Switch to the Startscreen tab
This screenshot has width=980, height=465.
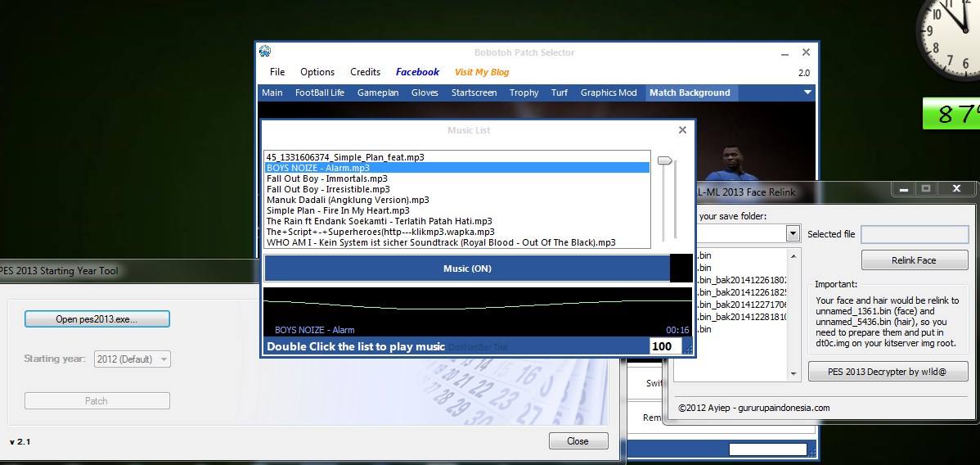coord(474,93)
